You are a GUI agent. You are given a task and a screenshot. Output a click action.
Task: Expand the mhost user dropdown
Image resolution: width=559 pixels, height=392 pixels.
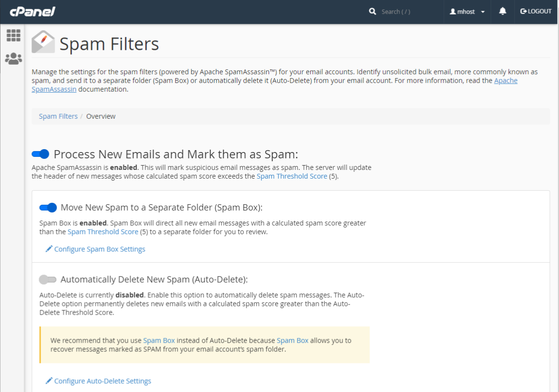tap(467, 12)
